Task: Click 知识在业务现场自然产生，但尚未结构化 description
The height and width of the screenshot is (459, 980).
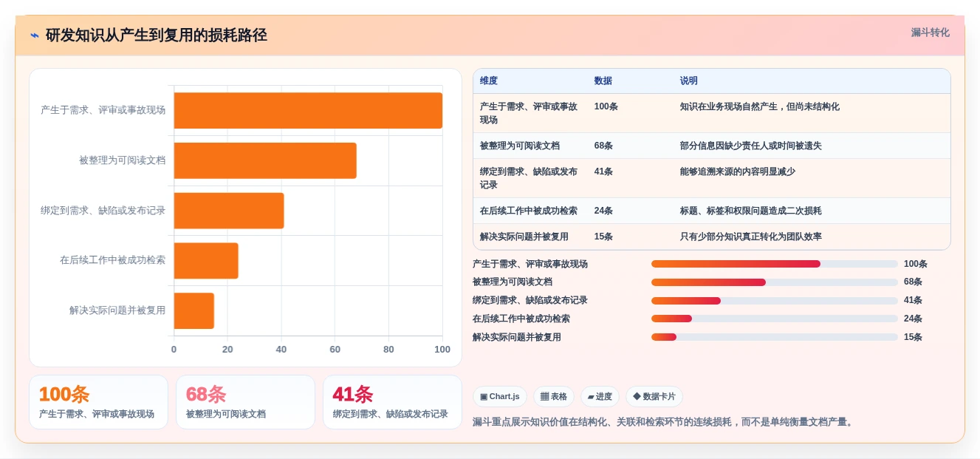Action: click(x=760, y=106)
